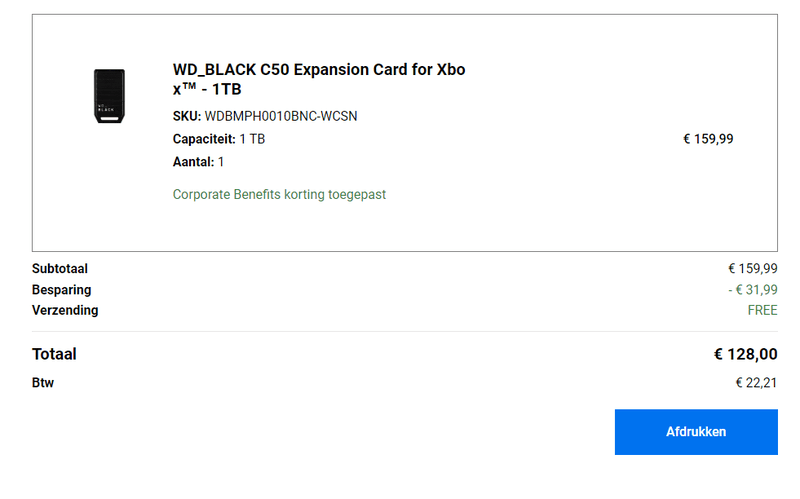Click the Btw label
Viewport: 800px width, 499px height.
[43, 382]
